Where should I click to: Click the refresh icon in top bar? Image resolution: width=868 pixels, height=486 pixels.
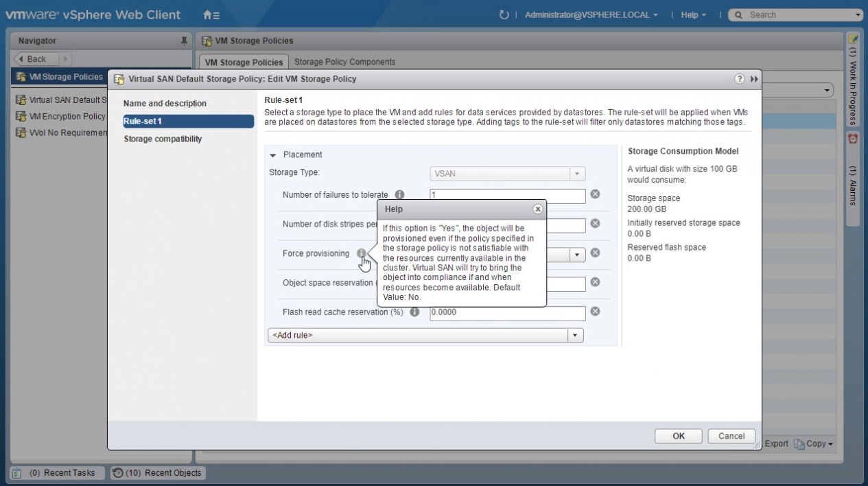coord(504,15)
